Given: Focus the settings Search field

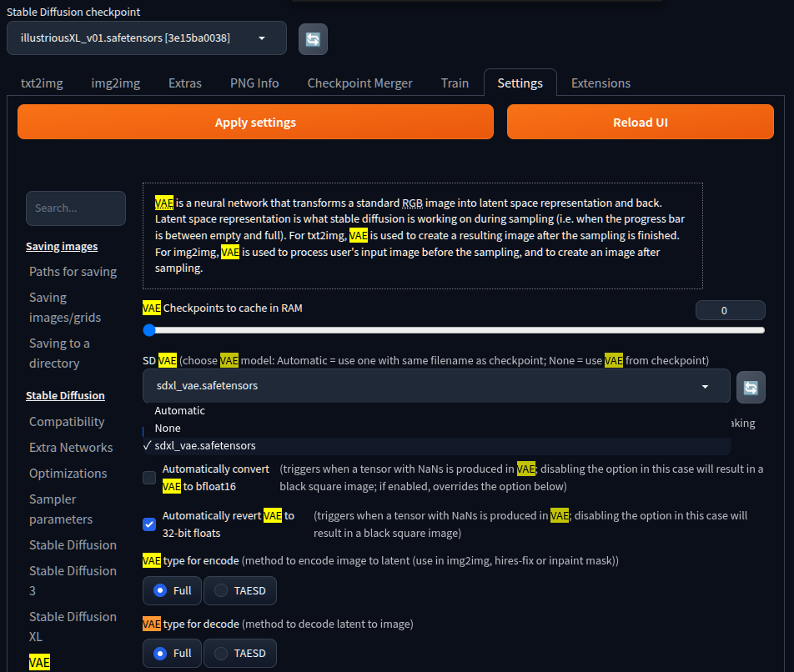Looking at the screenshot, I should click(x=76, y=208).
